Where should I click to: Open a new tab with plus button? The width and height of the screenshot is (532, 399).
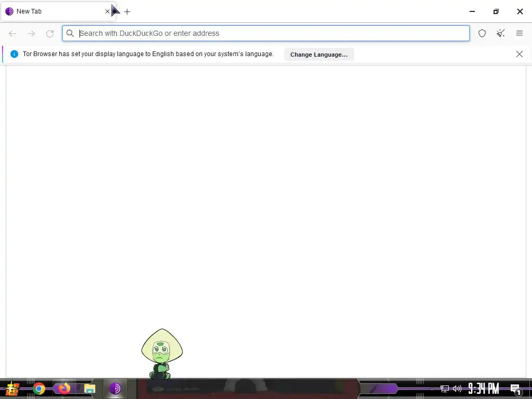[127, 11]
